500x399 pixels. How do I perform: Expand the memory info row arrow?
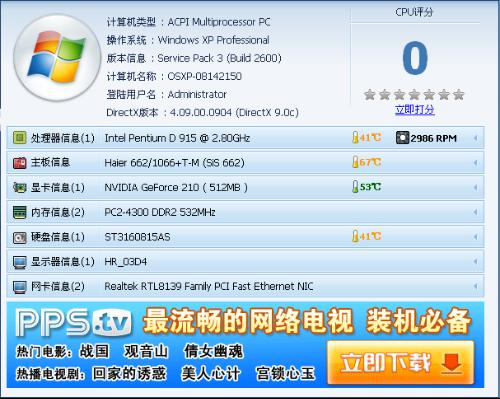tap(476, 212)
